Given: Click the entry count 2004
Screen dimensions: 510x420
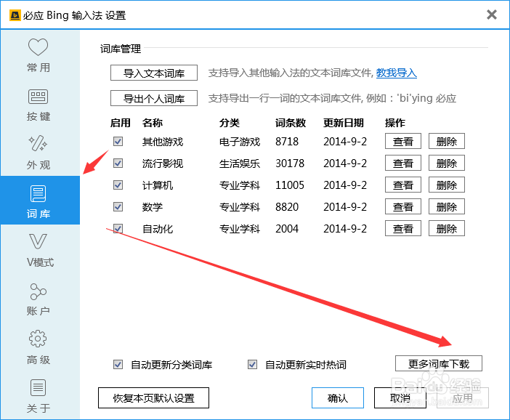Looking at the screenshot, I should [287, 229].
